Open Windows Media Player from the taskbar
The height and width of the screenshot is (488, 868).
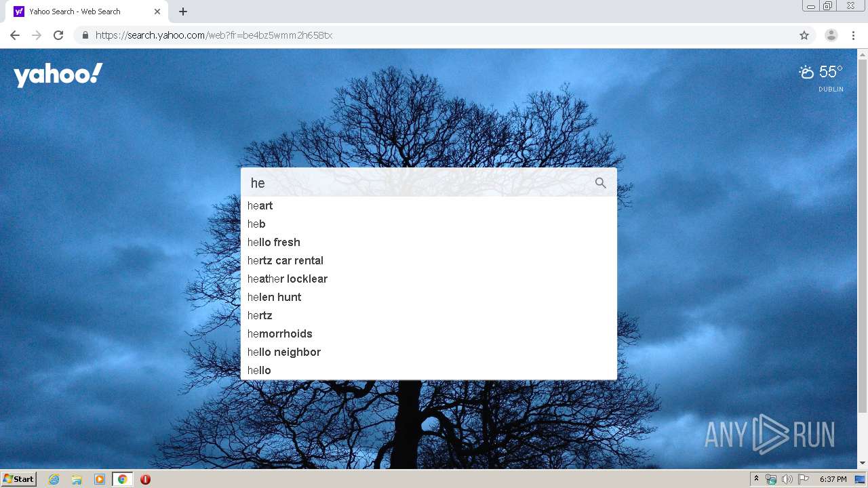(100, 479)
